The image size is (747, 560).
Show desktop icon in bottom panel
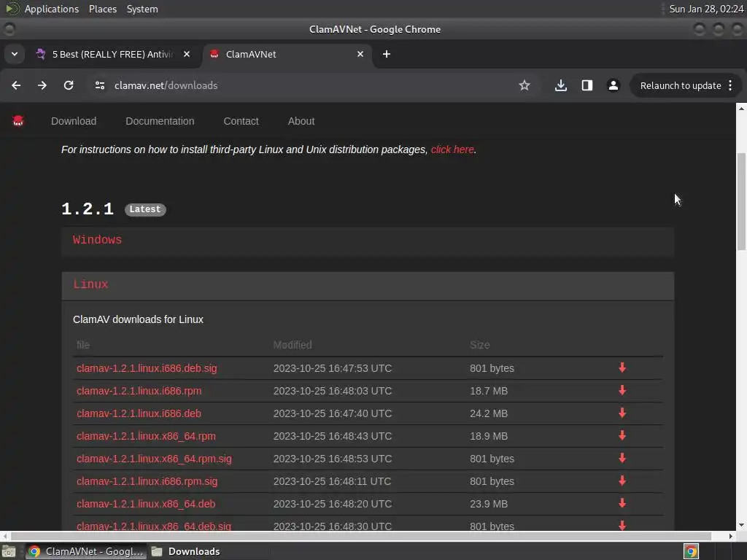point(9,551)
